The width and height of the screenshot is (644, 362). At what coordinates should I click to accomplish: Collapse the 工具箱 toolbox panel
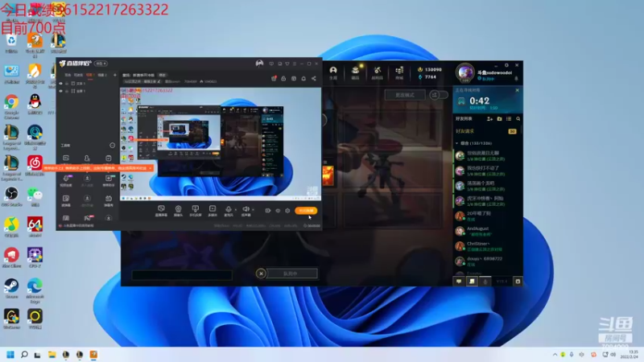tap(112, 146)
